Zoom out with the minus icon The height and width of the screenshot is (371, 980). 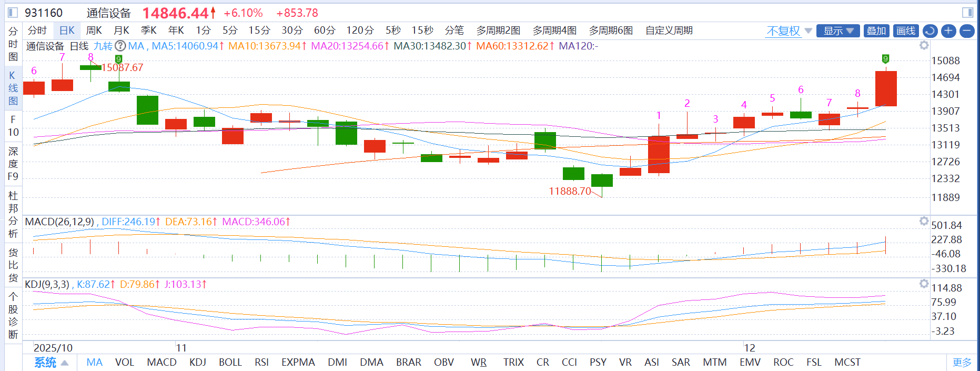[967, 31]
